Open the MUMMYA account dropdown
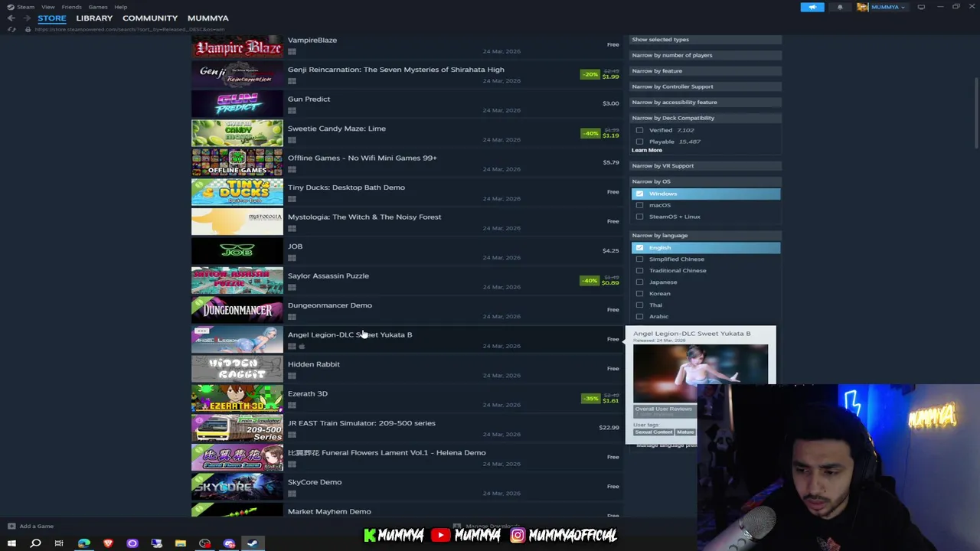Image resolution: width=980 pixels, height=551 pixels. pyautogui.click(x=882, y=7)
